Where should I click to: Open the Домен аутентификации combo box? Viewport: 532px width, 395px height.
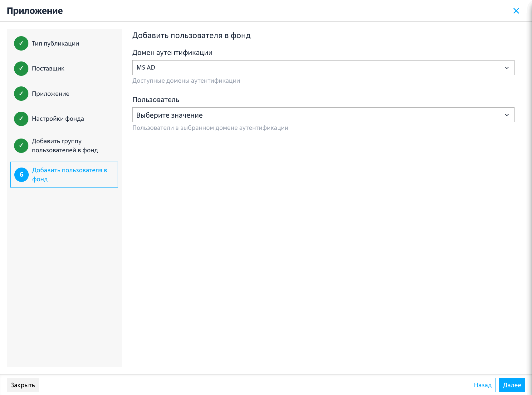323,68
